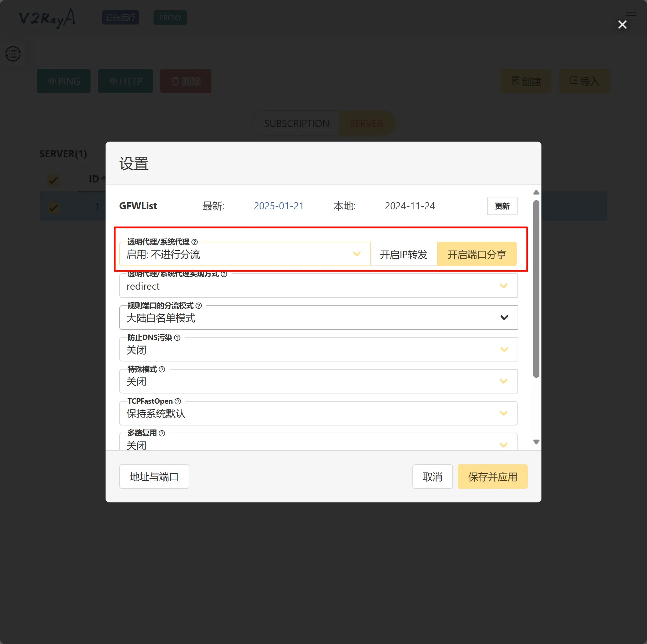Image resolution: width=647 pixels, height=644 pixels.
Task: Click the help icon next to 多路复用
Action: point(162,433)
